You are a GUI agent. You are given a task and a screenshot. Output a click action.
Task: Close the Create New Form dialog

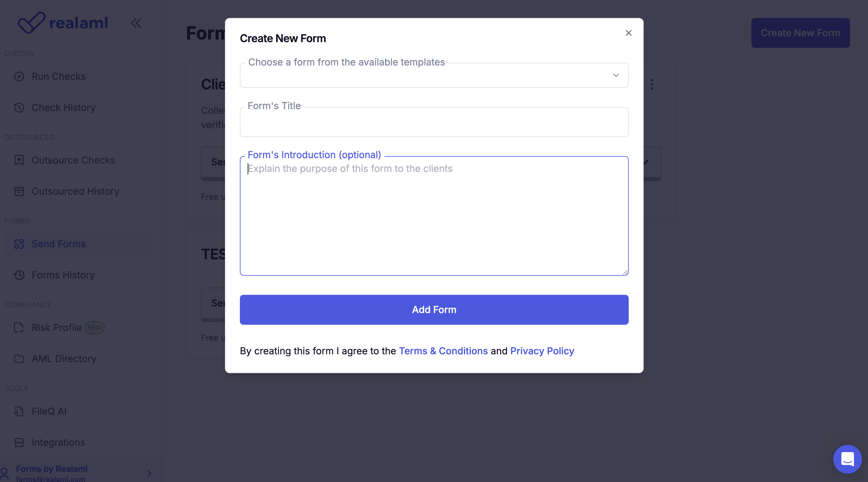[x=628, y=33]
